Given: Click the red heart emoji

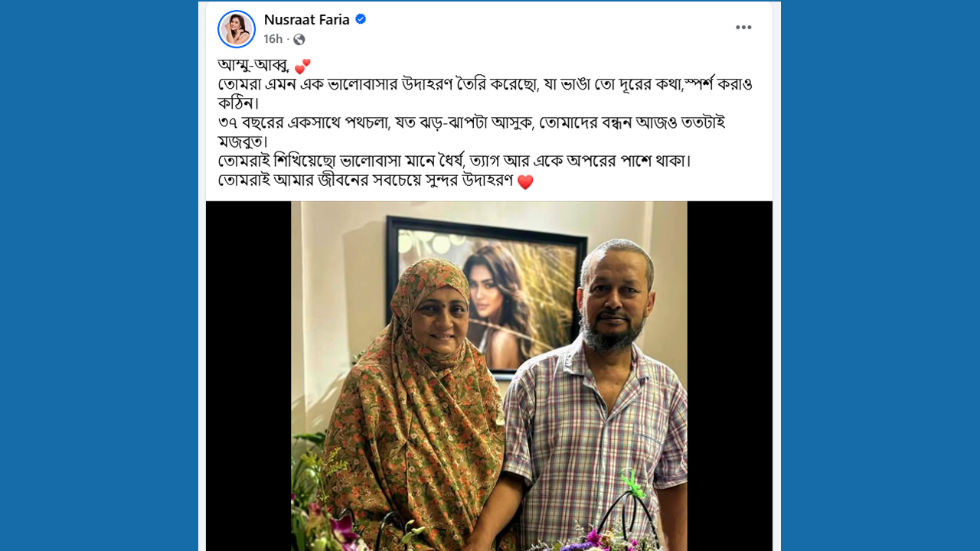Looking at the screenshot, I should (x=525, y=182).
